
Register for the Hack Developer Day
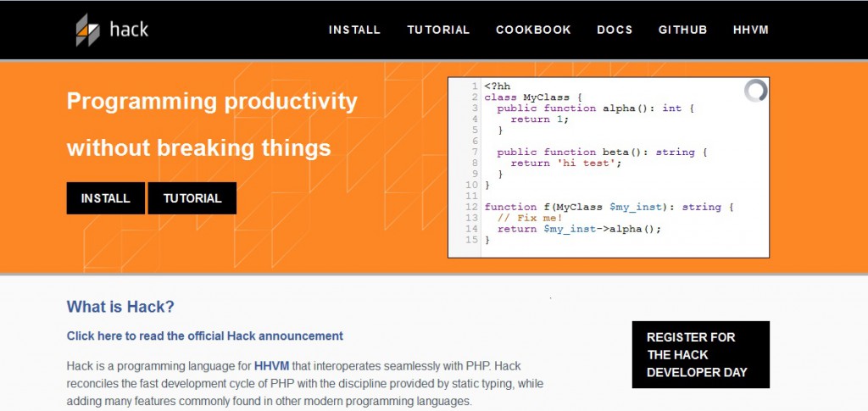(700, 354)
